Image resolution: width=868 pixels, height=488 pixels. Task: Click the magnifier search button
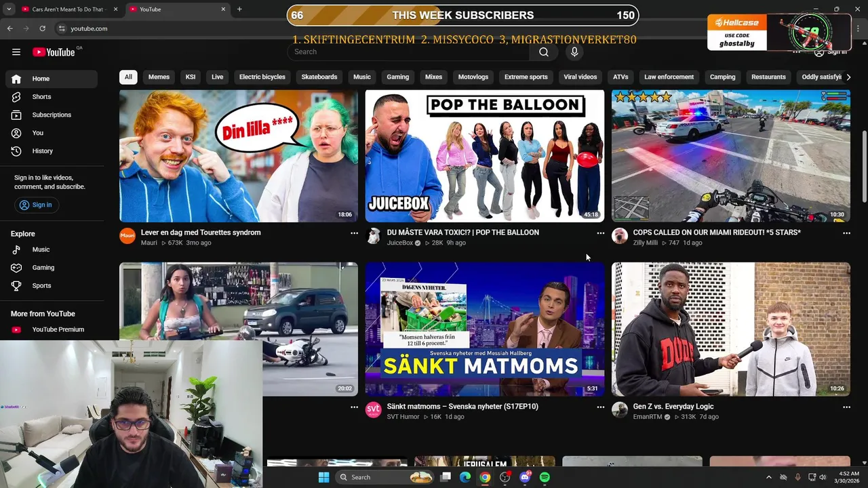click(x=544, y=52)
